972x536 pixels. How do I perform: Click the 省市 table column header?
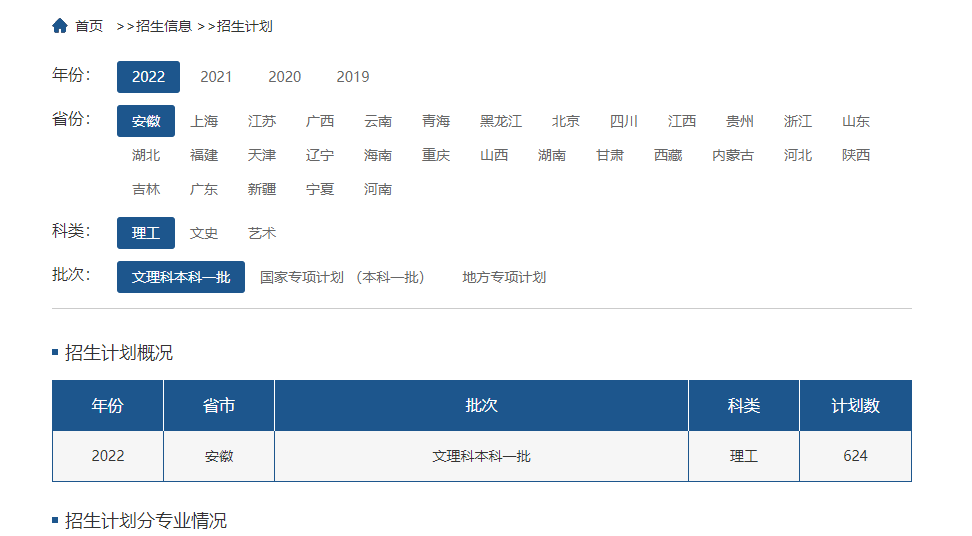point(219,406)
